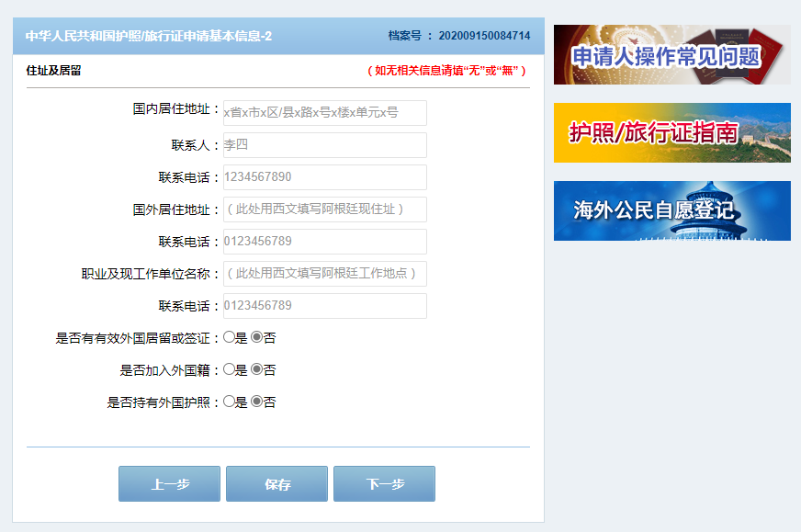Select 否 for 是否有有效外国居留或签证

258,337
